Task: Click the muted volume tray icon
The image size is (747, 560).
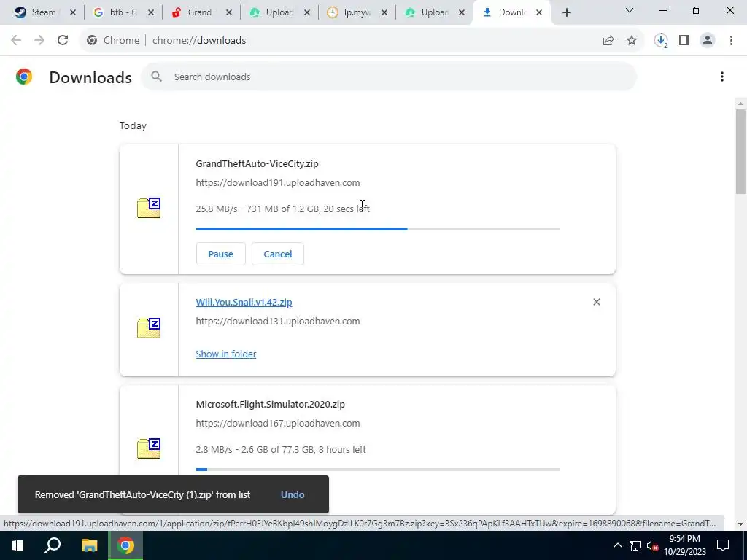Action: click(653, 545)
